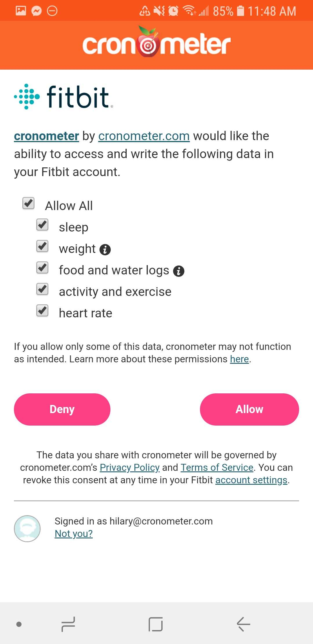
Task: Open the cronometer.com link
Action: (x=144, y=136)
